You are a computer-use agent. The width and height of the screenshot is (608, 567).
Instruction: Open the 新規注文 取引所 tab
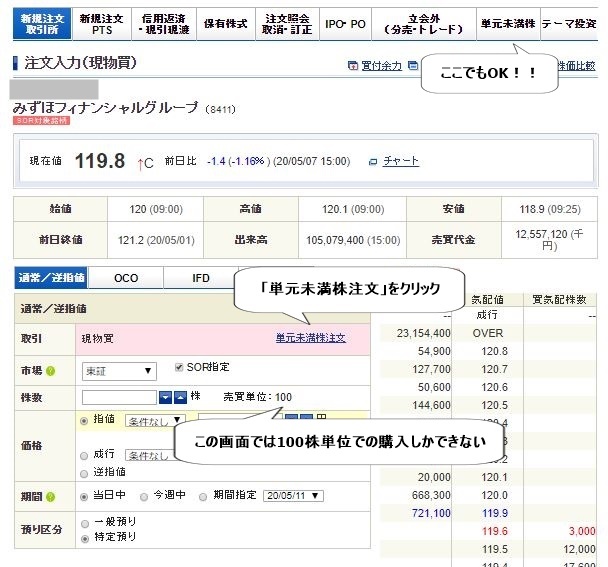(x=42, y=24)
